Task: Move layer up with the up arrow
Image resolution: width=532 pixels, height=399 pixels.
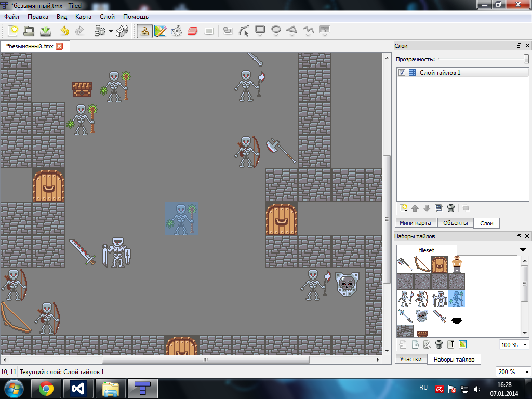Action: pyautogui.click(x=415, y=208)
